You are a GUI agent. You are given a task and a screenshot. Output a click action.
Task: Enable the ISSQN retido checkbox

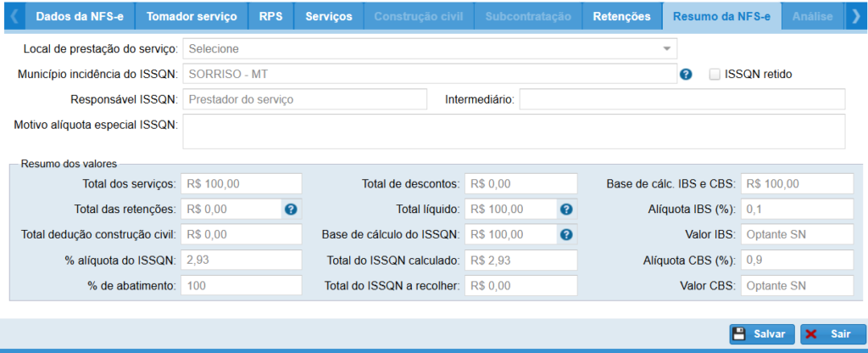point(715,74)
